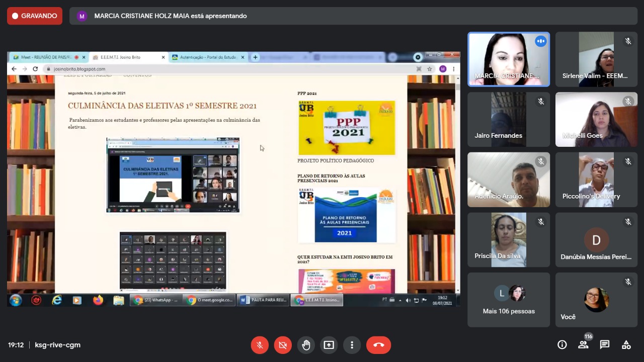
Task: Click the speaking indicator on Marcia's tile
Action: (x=541, y=41)
